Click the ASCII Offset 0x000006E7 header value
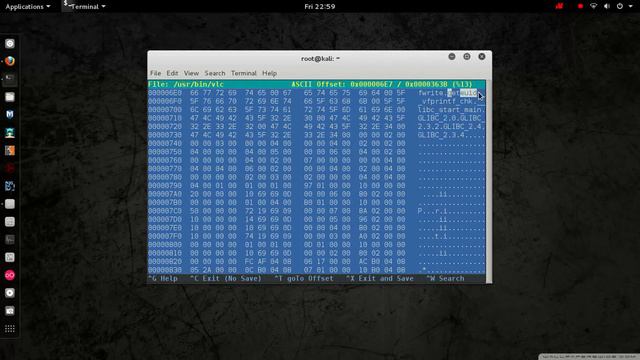 point(371,84)
